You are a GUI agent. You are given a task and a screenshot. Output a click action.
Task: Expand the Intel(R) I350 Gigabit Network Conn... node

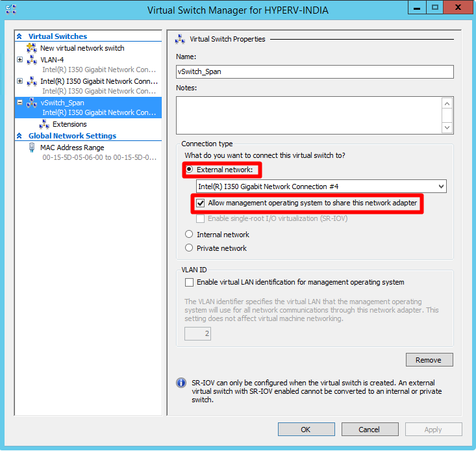click(x=19, y=81)
